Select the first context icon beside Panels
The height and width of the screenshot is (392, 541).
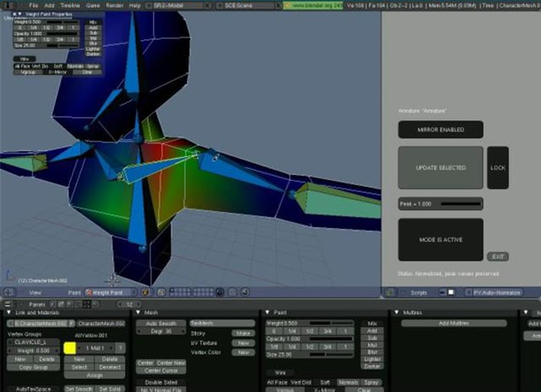tap(53, 304)
